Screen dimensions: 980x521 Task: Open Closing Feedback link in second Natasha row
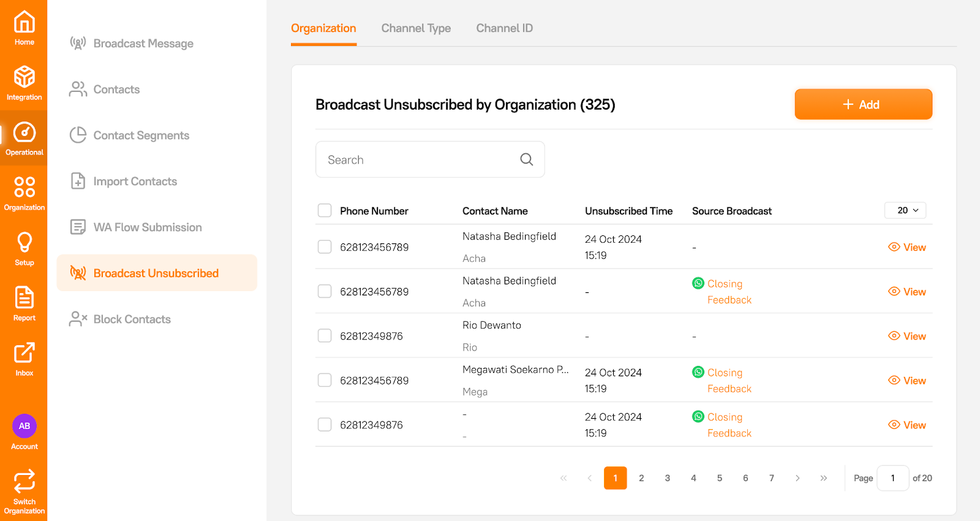pyautogui.click(x=729, y=292)
